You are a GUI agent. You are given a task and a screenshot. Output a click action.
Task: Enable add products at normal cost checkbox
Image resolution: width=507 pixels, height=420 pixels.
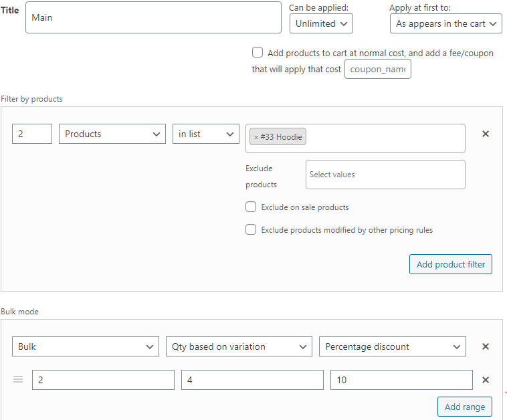click(258, 52)
